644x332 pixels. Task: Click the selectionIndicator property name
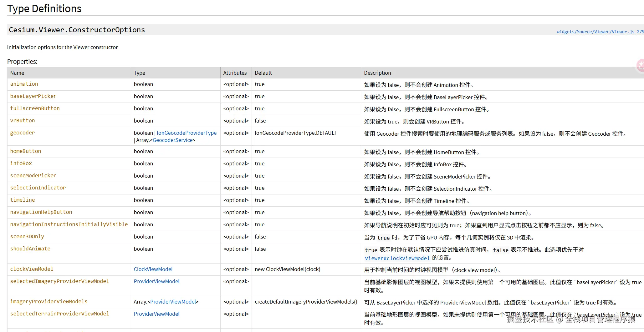tap(38, 188)
